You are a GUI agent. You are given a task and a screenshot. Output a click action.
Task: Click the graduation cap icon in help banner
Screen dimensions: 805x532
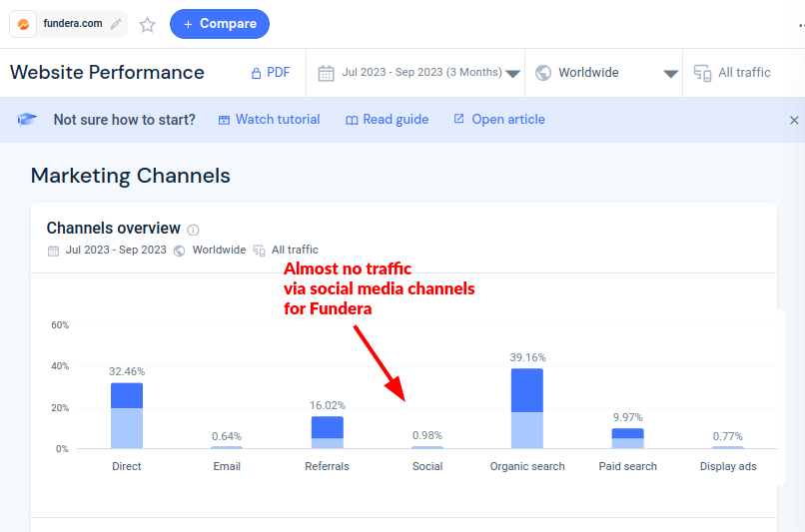pos(27,120)
